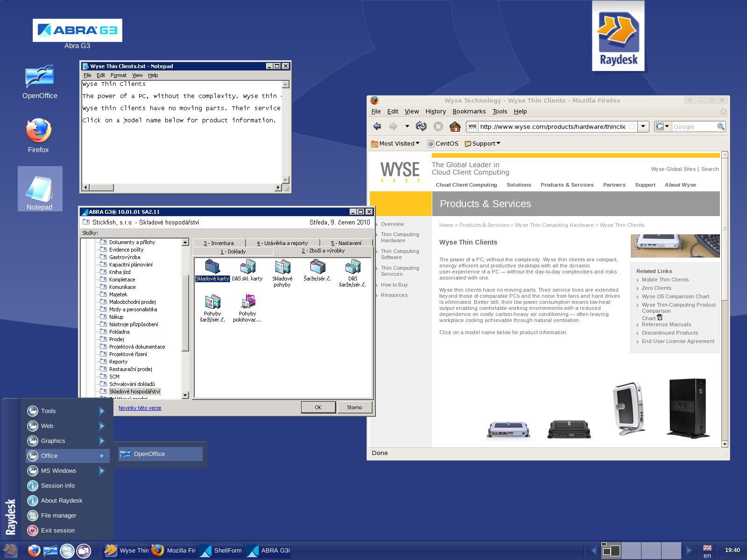The height and width of the screenshot is (560, 747).
Task: Click the CentOS bookmark in Firefox
Action: point(443,144)
